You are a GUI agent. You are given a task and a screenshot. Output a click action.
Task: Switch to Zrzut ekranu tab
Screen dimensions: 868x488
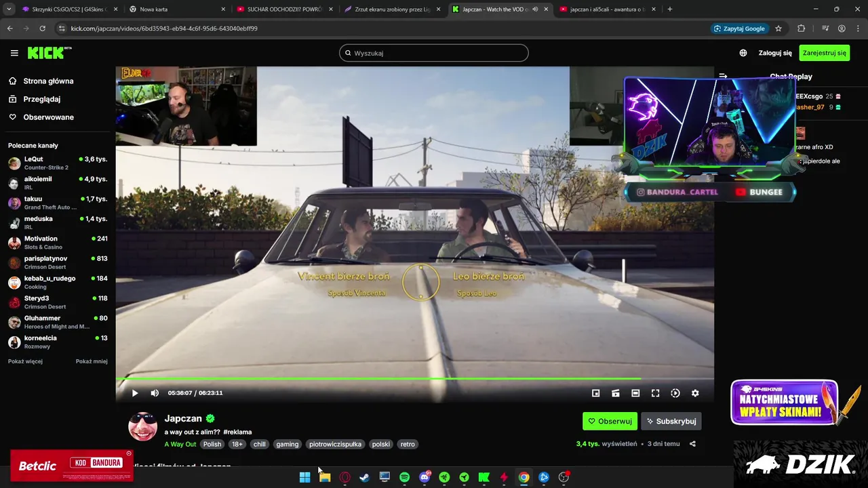point(393,9)
